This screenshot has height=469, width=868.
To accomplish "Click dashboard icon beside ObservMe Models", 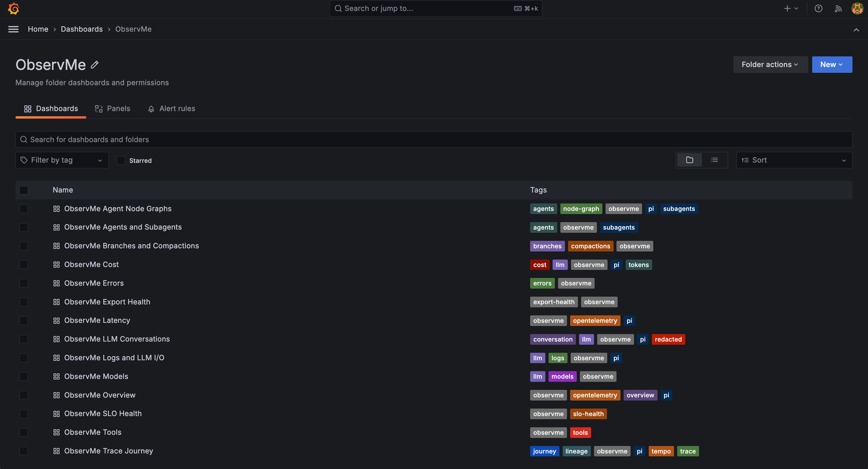I will tap(57, 377).
